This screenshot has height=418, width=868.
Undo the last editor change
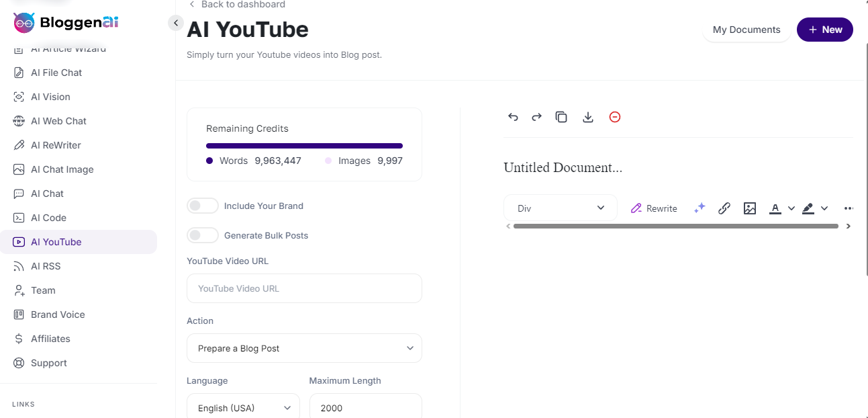click(x=513, y=117)
